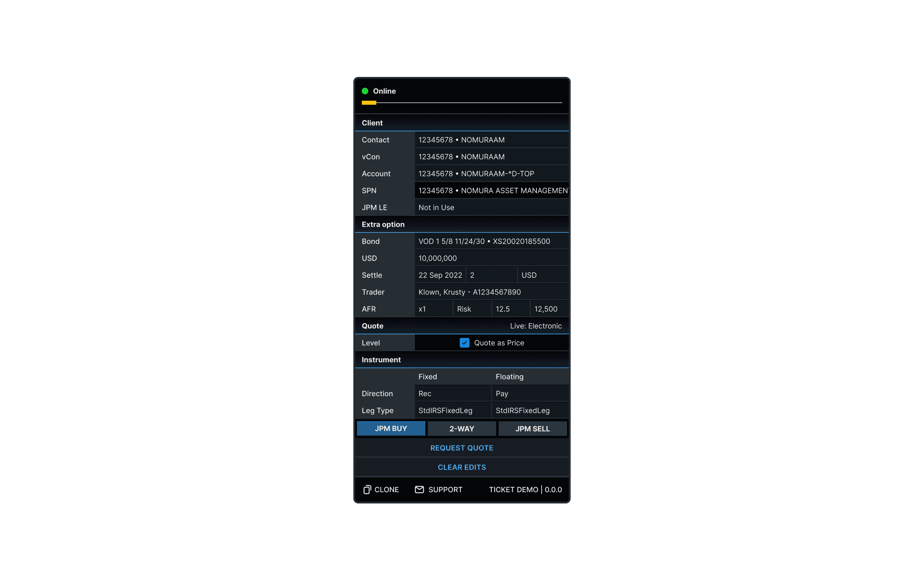924x580 pixels.
Task: Open the Fixed Direction Rec dropdown
Action: click(452, 394)
